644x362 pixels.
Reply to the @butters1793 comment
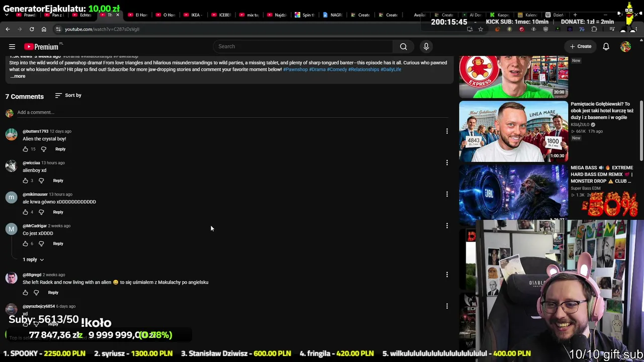coord(60,149)
